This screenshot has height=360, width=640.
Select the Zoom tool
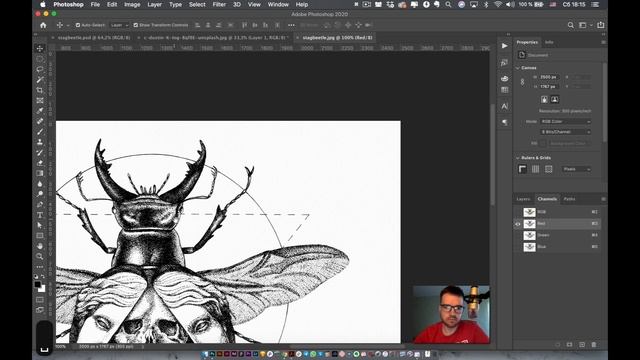pyautogui.click(x=40, y=256)
